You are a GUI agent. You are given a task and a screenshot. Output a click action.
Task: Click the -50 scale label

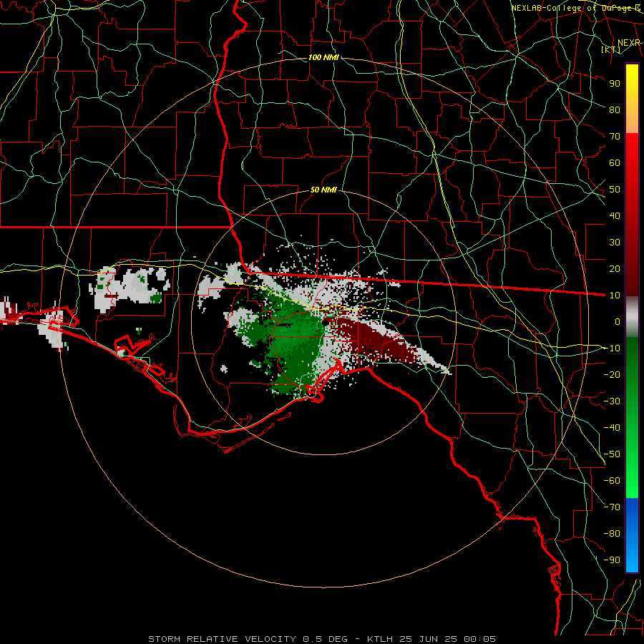click(612, 454)
